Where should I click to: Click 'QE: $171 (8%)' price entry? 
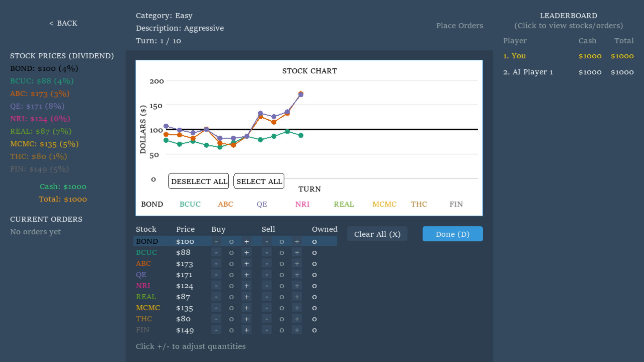pos(37,106)
